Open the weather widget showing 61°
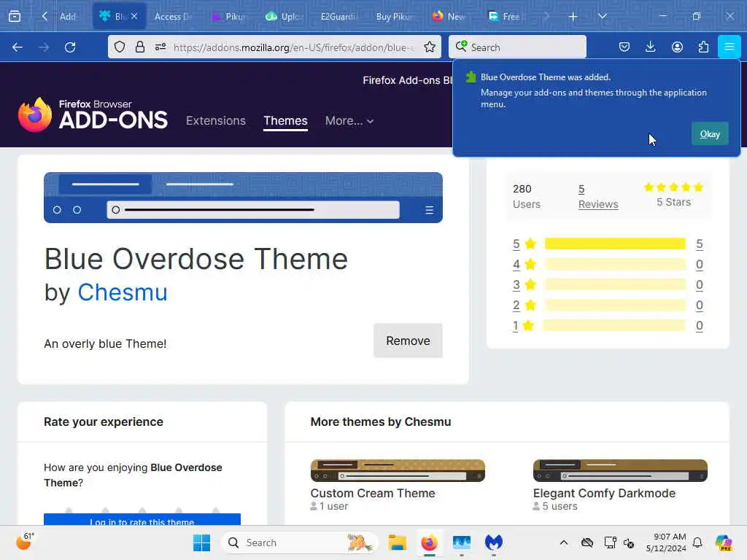This screenshot has width=747, height=560. tap(24, 542)
